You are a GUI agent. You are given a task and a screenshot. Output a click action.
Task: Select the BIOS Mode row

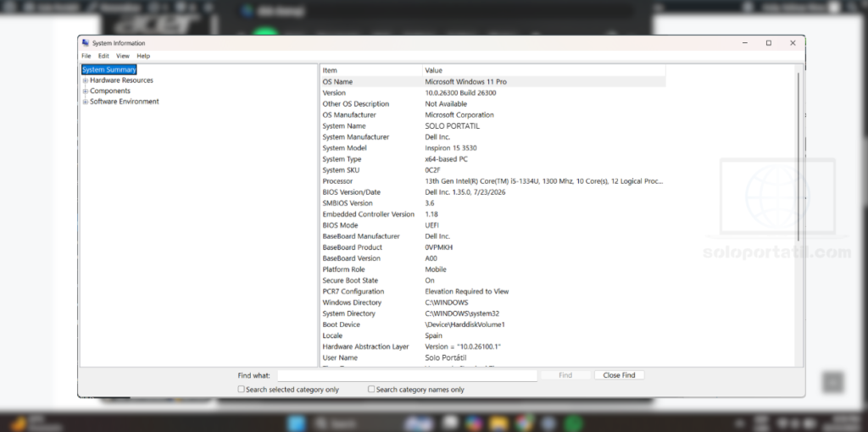pos(492,225)
